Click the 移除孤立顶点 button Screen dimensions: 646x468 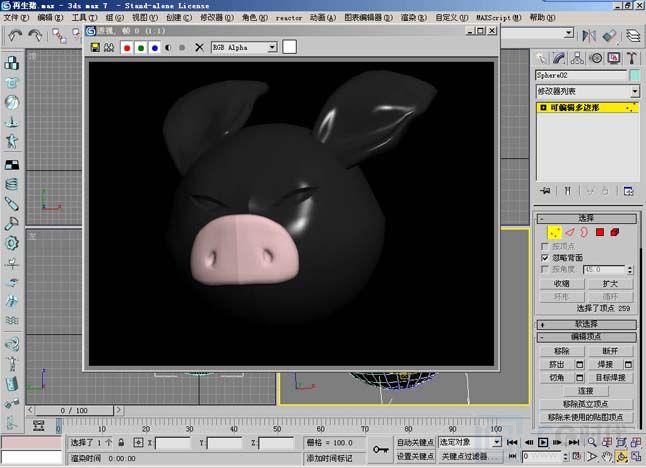pyautogui.click(x=586, y=404)
